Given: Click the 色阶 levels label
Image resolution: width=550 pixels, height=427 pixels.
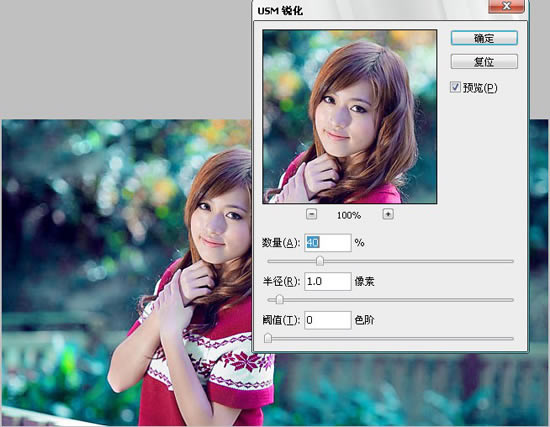Looking at the screenshot, I should tap(364, 320).
